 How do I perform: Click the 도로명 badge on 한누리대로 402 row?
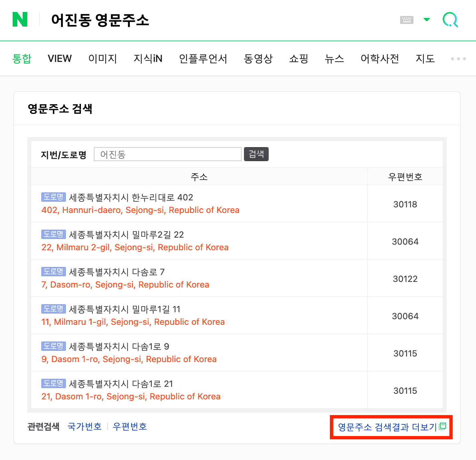click(x=53, y=197)
